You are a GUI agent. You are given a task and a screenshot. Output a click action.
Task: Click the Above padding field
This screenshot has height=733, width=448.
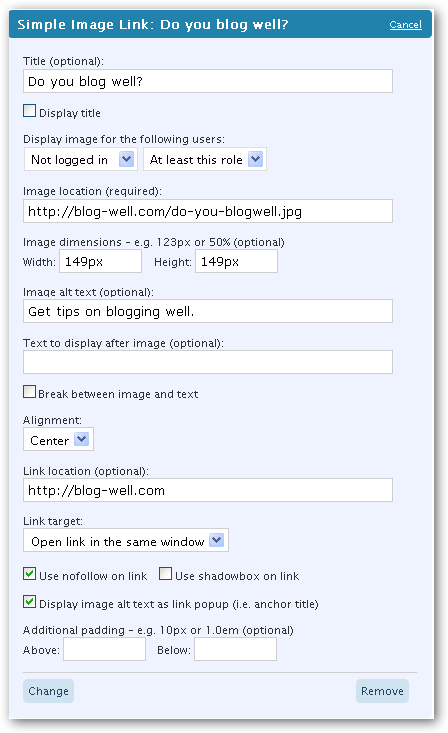point(104,650)
